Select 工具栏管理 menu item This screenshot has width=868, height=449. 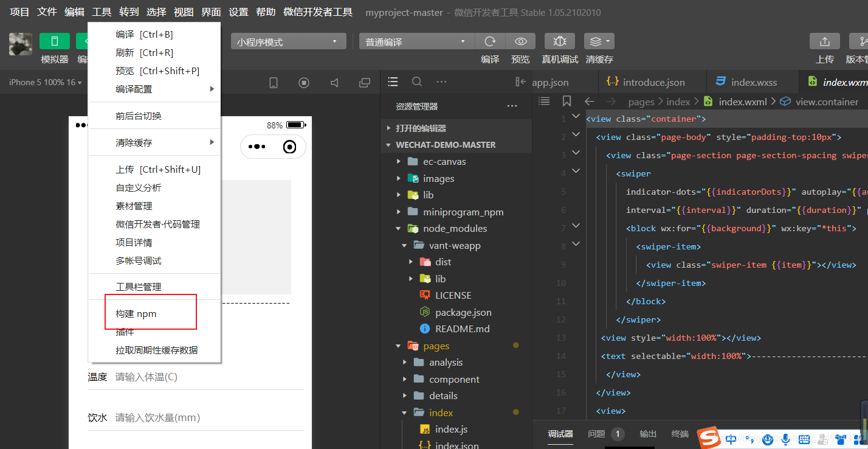coord(154,287)
